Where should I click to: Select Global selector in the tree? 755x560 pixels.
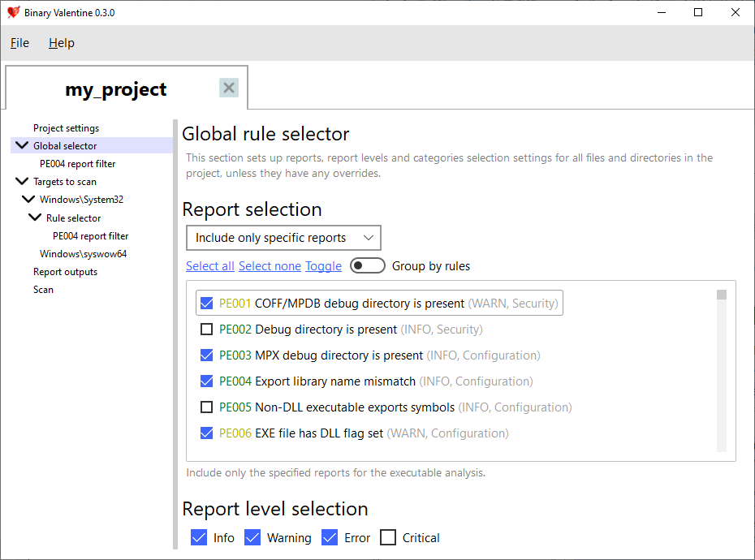pyautogui.click(x=65, y=146)
